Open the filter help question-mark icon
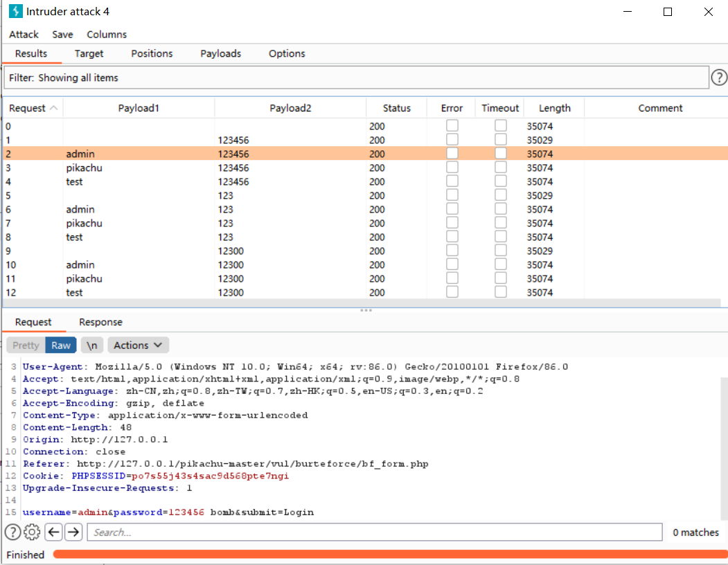Image resolution: width=728 pixels, height=565 pixels. (719, 78)
